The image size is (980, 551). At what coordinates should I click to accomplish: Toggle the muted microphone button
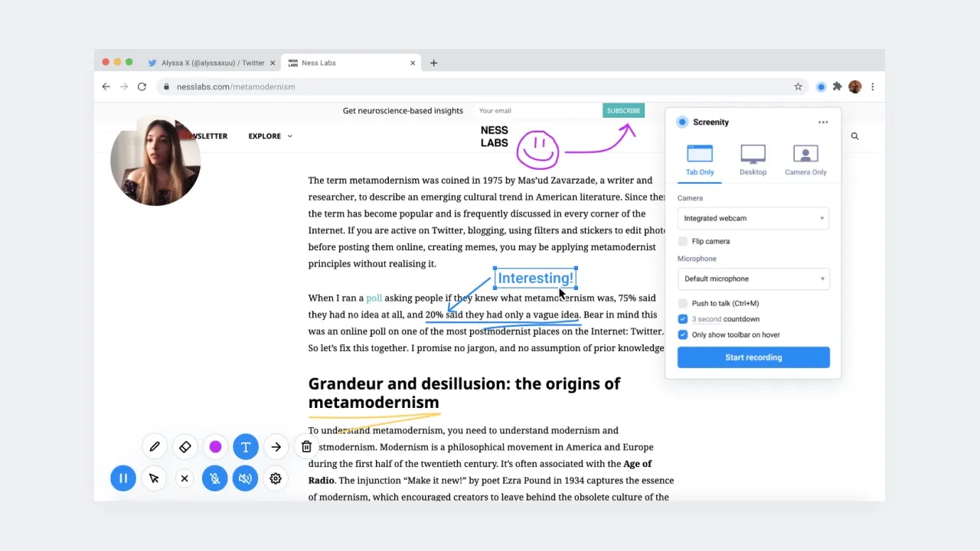click(x=215, y=478)
